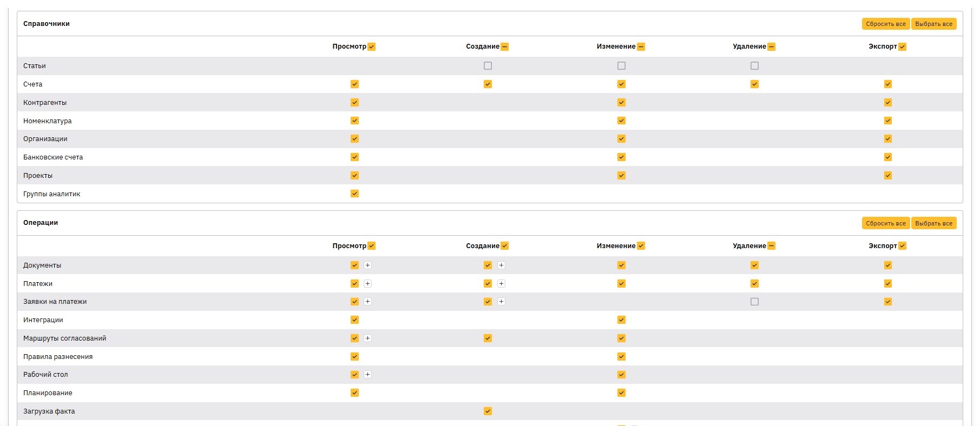Check Удаление for Заявки на платежи
The width and height of the screenshot is (980, 426).
[754, 302]
